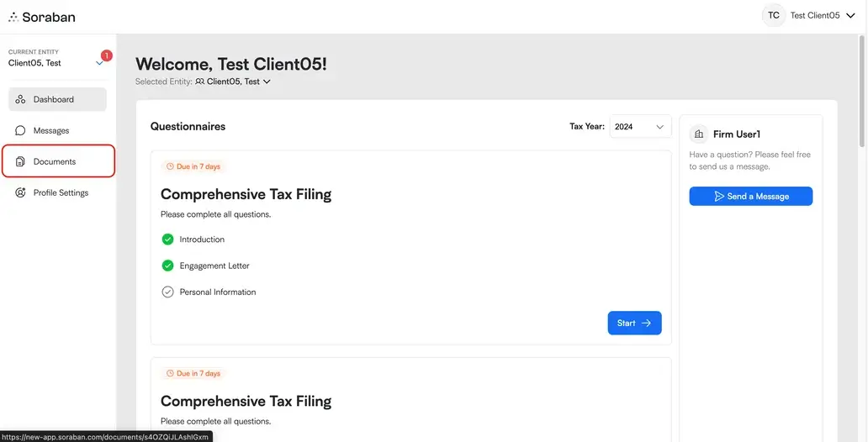
Task: Open the Tax Year 2024 dropdown
Action: [x=639, y=127]
